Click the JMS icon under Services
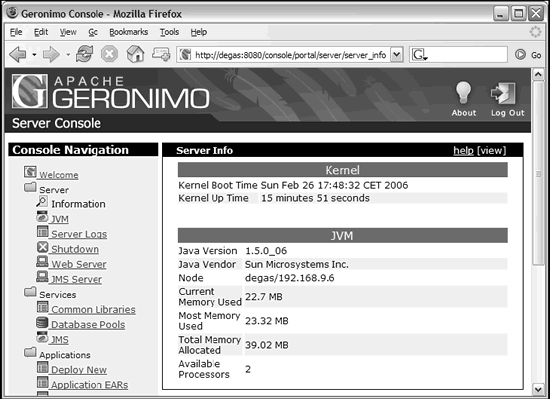Screen dimensions: 550x399 pyautogui.click(x=42, y=337)
